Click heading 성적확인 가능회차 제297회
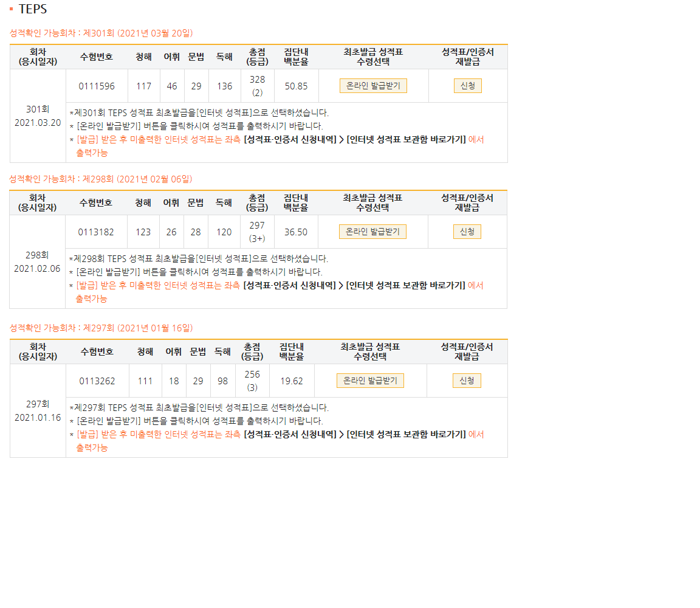This screenshot has width=700, height=608. pyautogui.click(x=101, y=328)
